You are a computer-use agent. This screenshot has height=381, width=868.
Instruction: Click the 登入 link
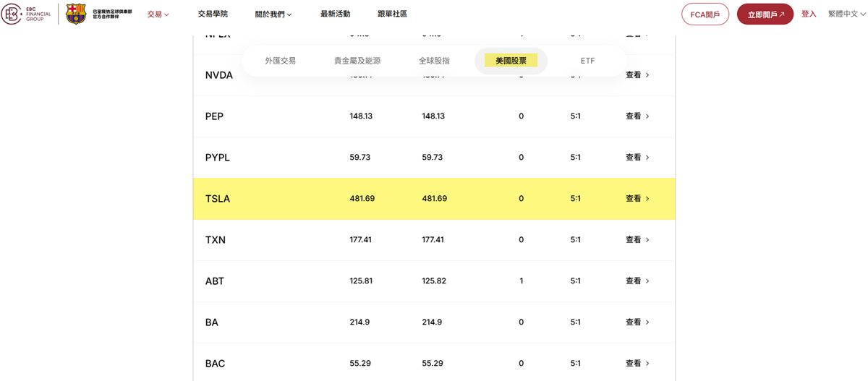[809, 14]
